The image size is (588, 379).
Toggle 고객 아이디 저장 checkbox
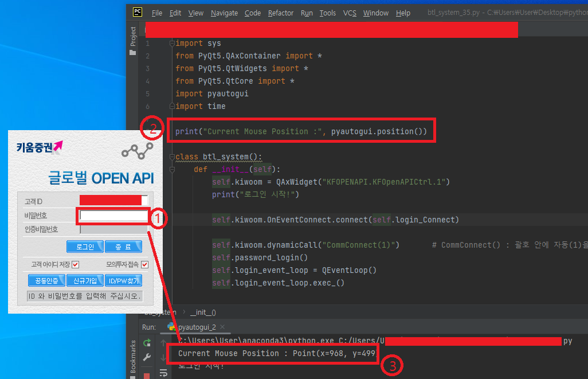[x=76, y=264]
